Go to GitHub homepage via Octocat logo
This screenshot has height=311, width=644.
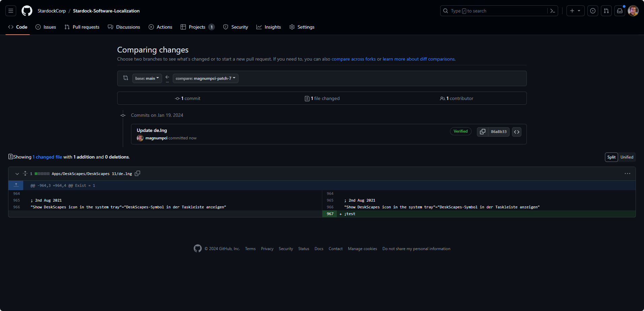(27, 11)
